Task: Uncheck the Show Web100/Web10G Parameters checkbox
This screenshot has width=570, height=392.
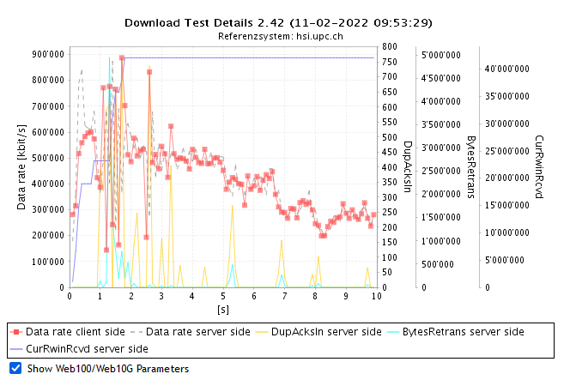Action: coord(15,368)
